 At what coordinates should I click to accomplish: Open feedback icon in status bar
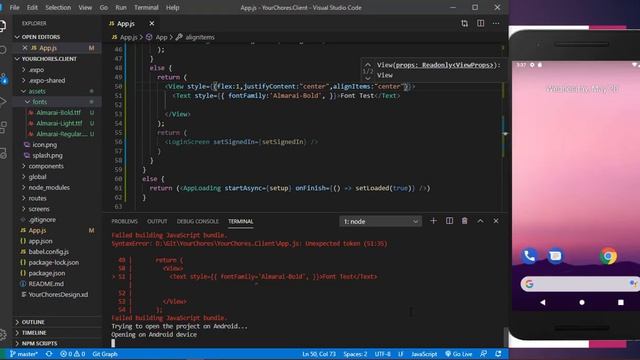coord(484,354)
